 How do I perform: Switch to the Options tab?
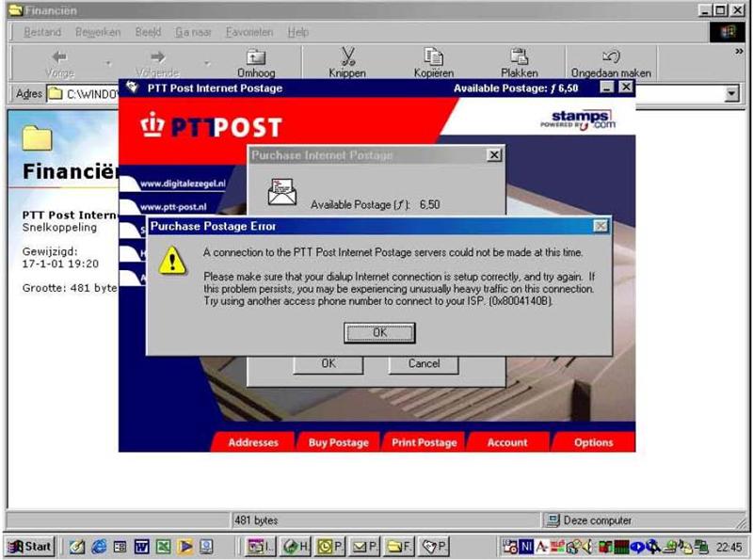tap(594, 442)
